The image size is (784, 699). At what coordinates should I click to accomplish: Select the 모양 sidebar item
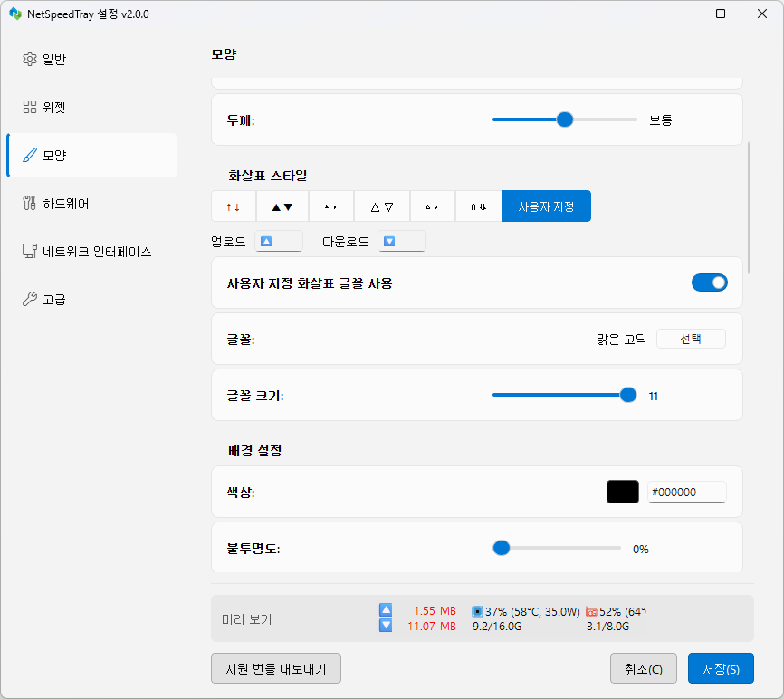point(91,155)
